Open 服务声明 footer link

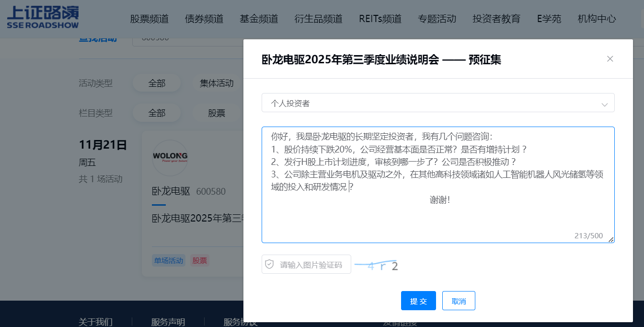click(x=168, y=322)
